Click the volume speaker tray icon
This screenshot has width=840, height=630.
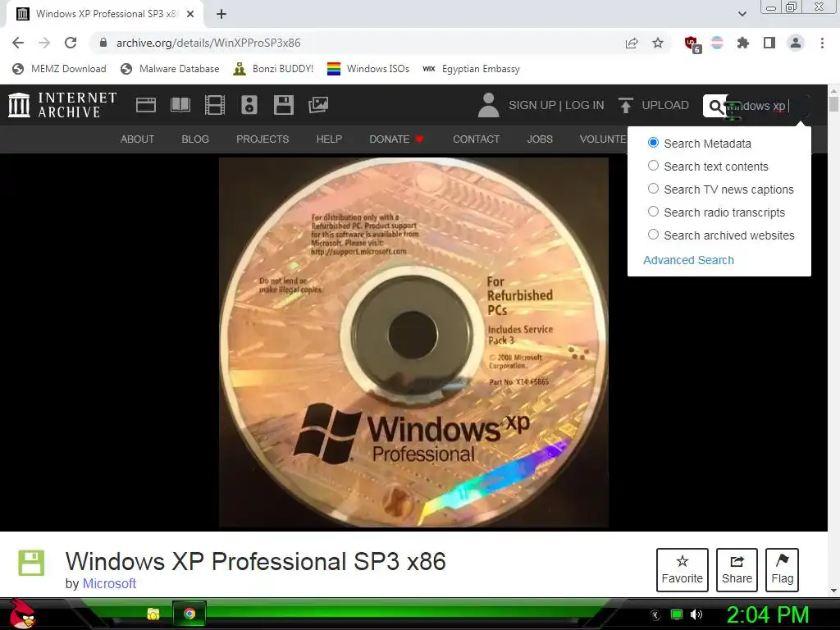pos(696,614)
